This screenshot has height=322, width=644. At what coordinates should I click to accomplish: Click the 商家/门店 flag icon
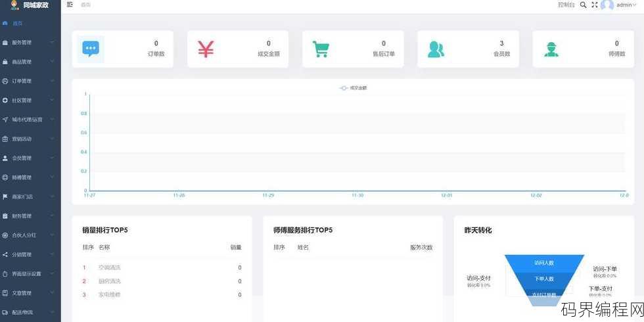5,196
